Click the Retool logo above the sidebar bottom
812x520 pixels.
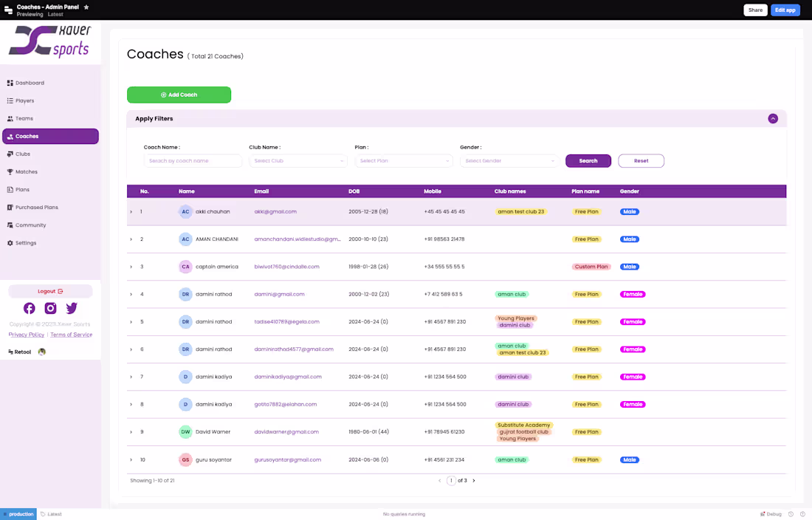tap(18, 352)
